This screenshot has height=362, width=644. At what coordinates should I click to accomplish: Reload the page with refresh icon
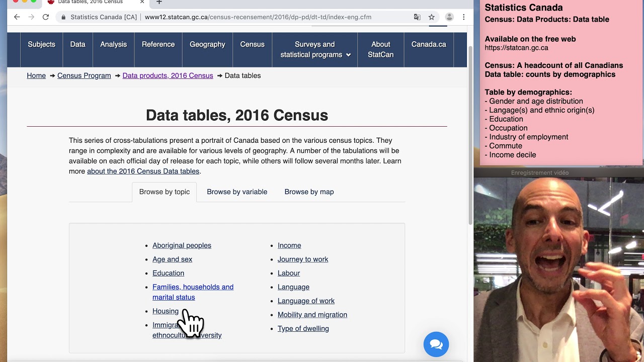46,17
